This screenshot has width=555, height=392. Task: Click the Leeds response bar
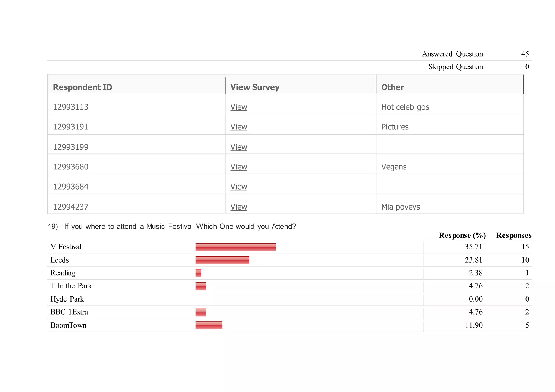222,260
